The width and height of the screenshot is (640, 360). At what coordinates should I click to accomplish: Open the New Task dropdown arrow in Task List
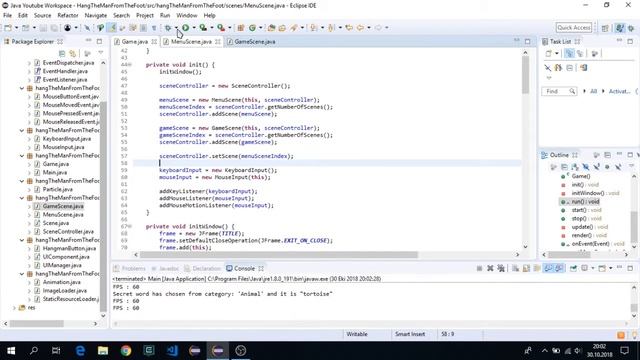pyautogui.click(x=556, y=53)
